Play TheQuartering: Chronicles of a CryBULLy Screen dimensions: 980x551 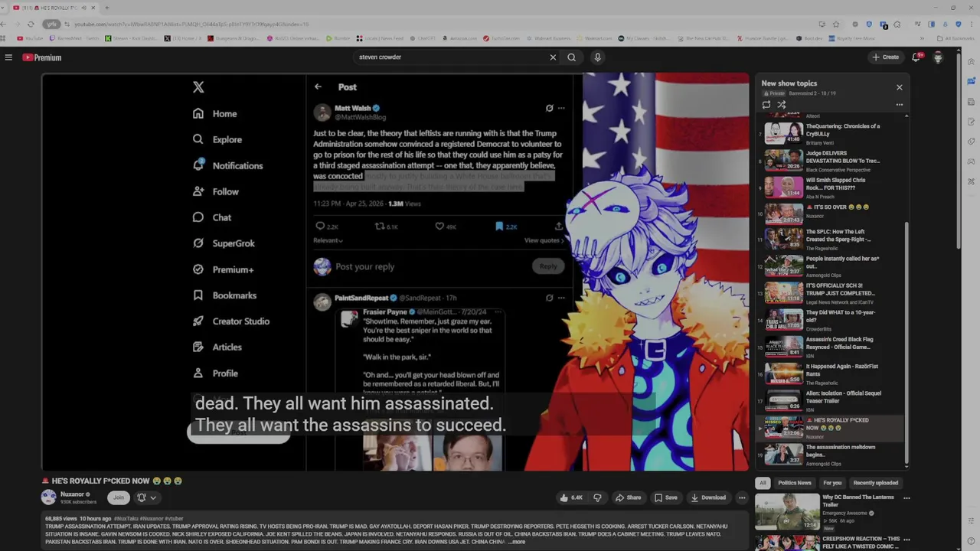click(831, 133)
